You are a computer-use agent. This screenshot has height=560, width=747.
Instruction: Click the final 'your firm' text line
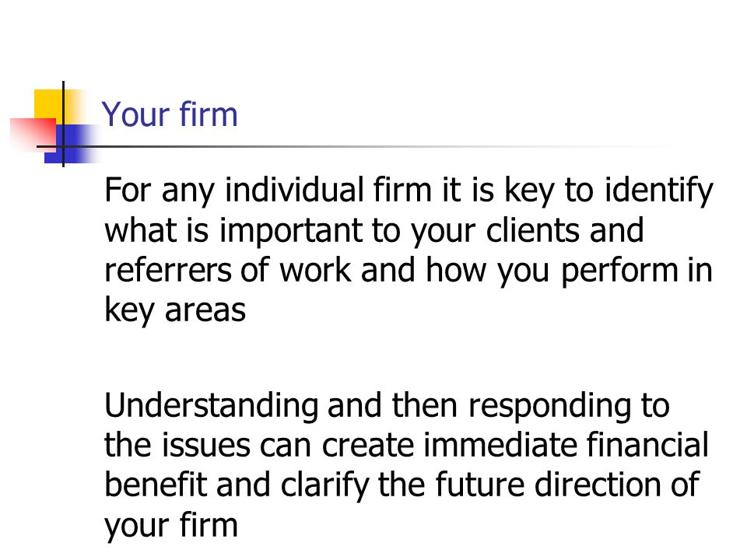point(171,526)
